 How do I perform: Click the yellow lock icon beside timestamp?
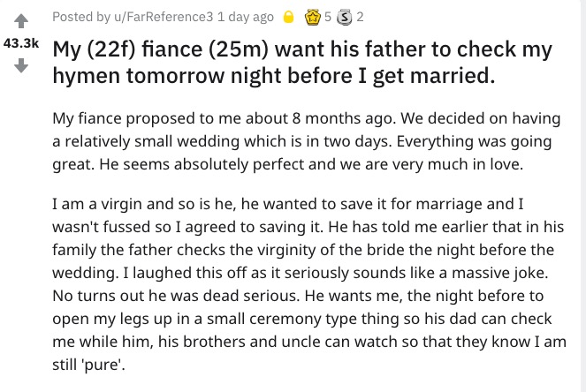coord(288,17)
